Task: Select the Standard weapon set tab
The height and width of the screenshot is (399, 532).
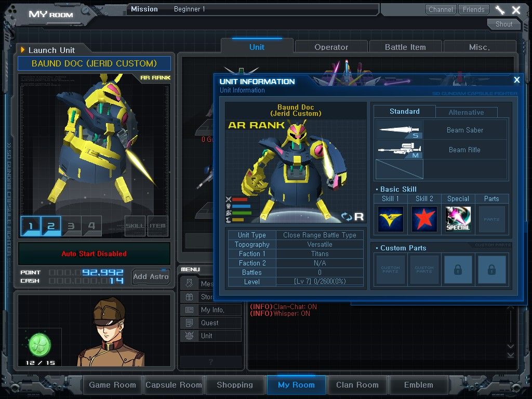Action: 404,111
